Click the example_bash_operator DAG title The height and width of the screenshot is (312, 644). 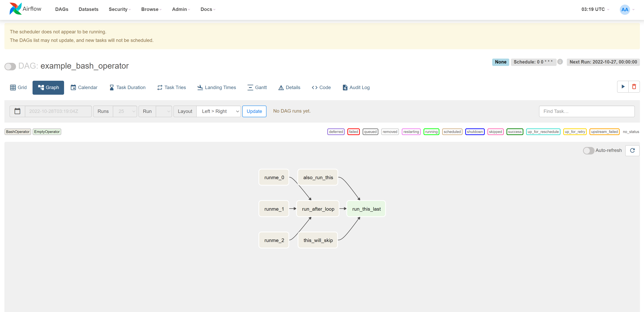85,66
